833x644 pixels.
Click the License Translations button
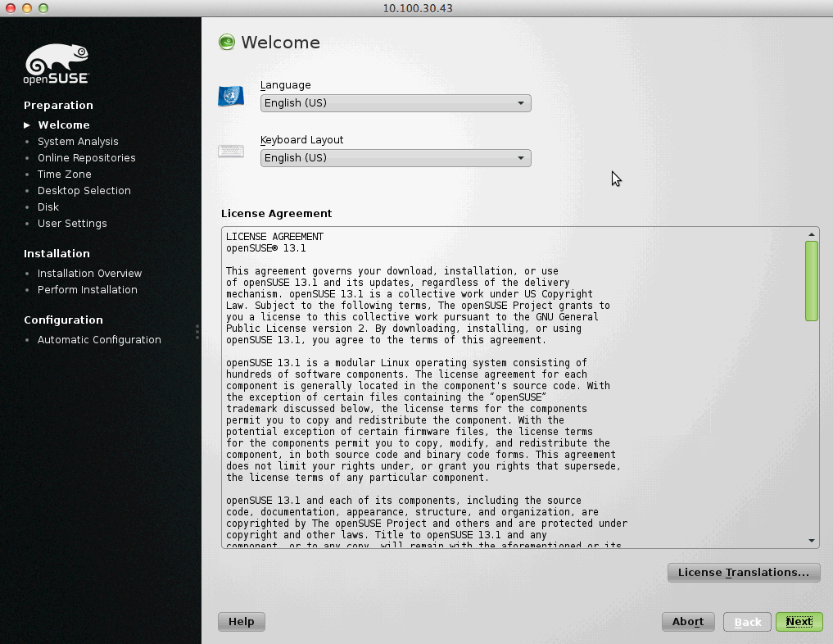[x=744, y=572]
